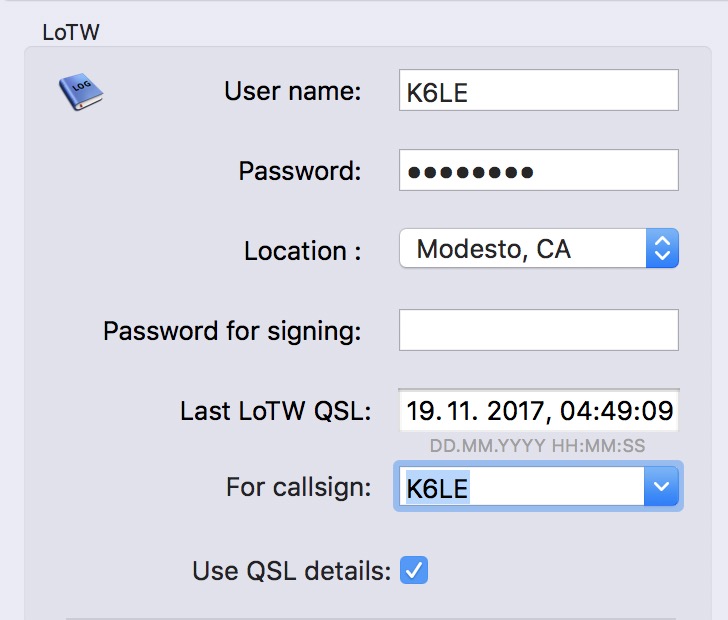The image size is (728, 620).
Task: Click the "Last LoTW QSL:" label
Action: pyautogui.click(x=275, y=410)
